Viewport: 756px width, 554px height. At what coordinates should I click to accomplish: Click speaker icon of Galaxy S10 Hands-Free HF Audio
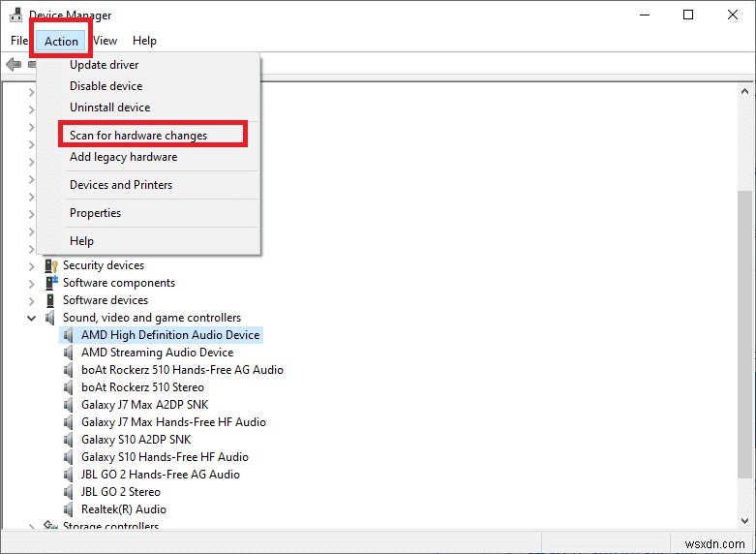(69, 457)
